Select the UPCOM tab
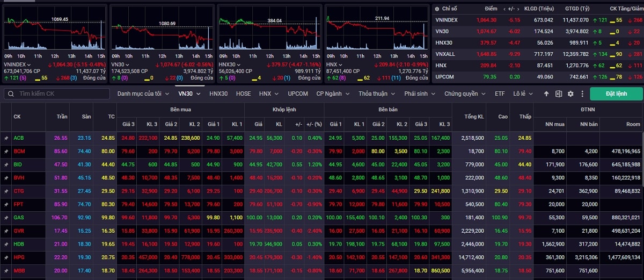This screenshot has height=280, width=644. click(x=298, y=94)
